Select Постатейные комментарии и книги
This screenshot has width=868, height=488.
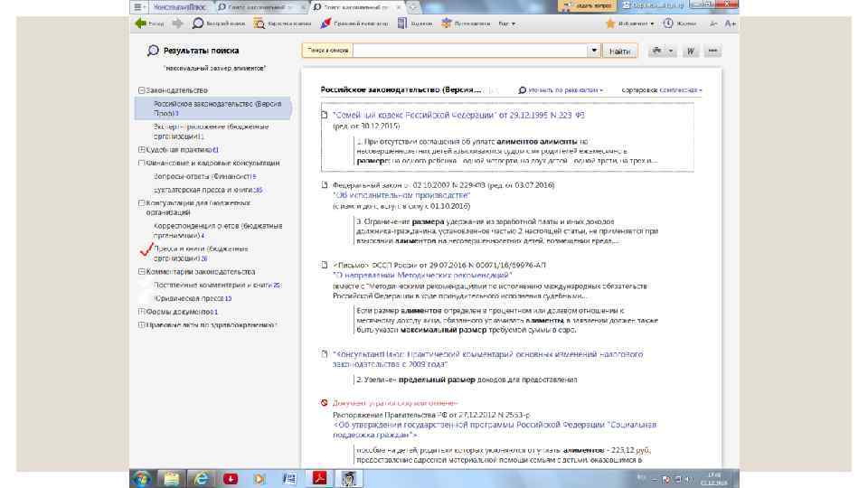click(x=216, y=285)
